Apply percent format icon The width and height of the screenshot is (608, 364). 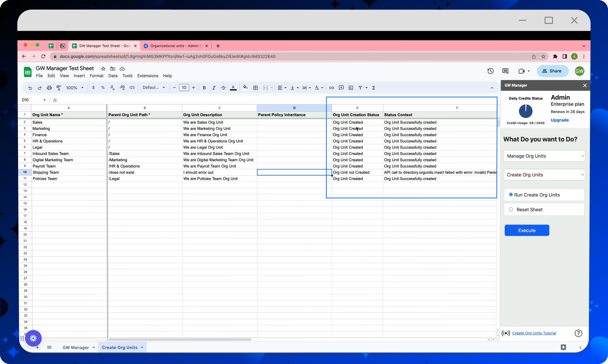click(103, 88)
